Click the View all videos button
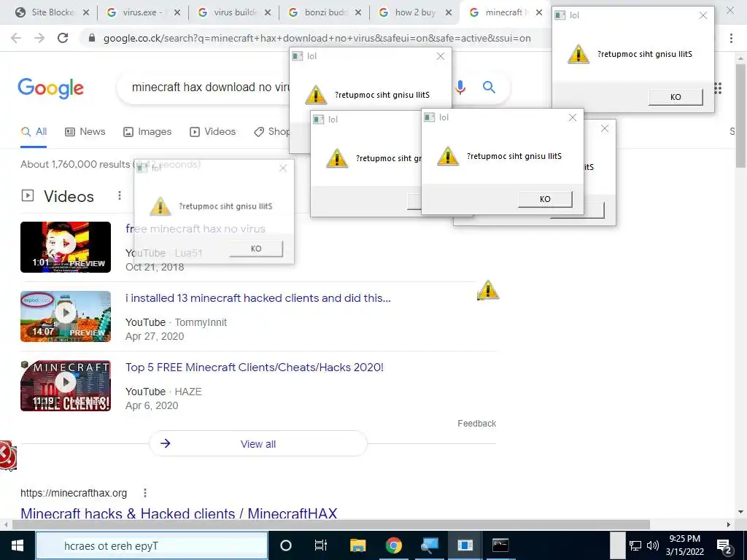 (x=258, y=444)
